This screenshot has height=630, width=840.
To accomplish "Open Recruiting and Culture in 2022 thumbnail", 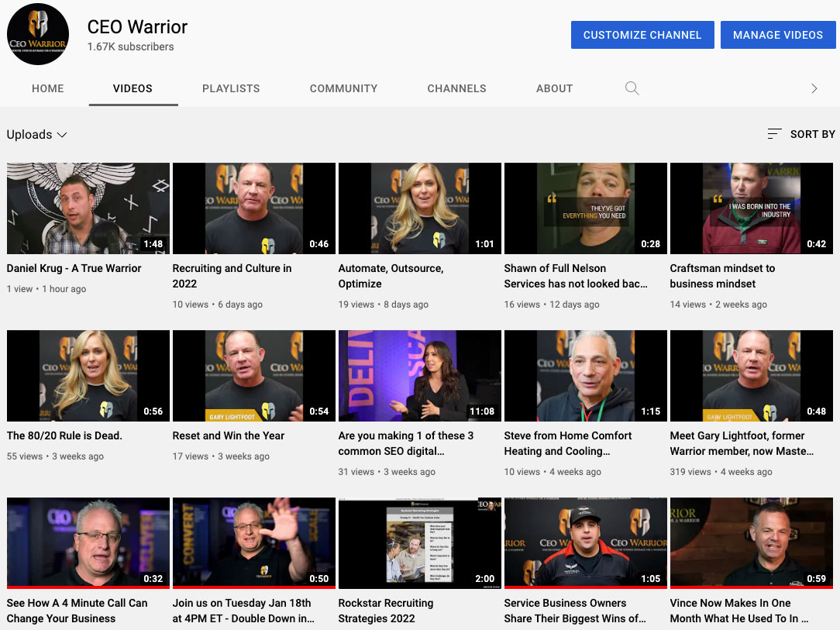I will (254, 208).
